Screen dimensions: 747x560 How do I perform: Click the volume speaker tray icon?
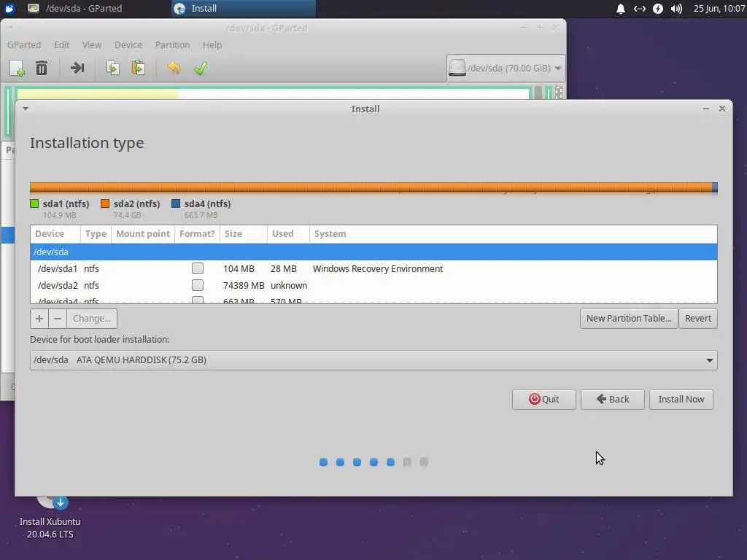(x=676, y=9)
